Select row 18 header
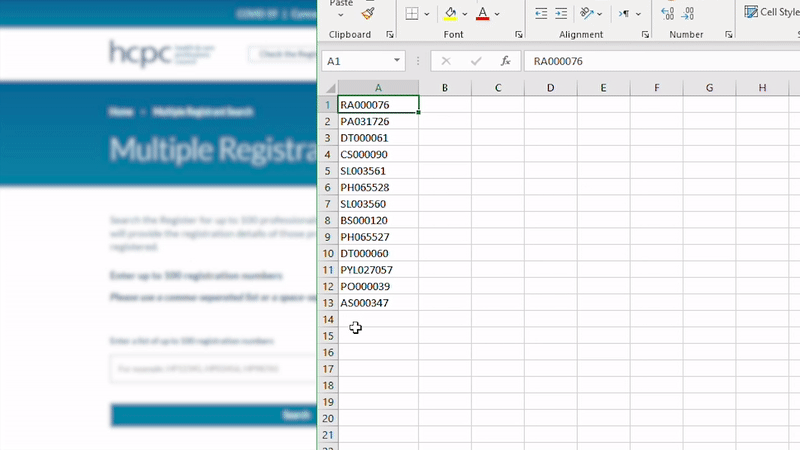This screenshot has width=800, height=450. click(328, 385)
